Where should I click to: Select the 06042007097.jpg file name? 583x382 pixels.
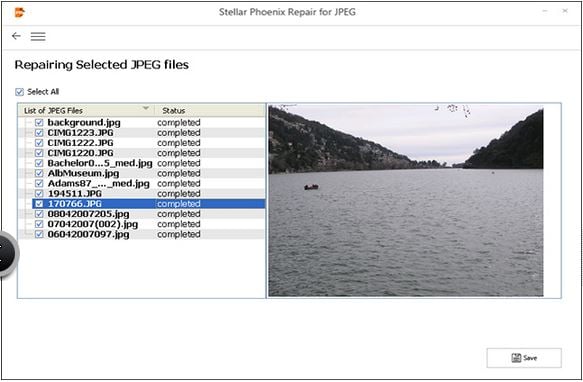point(88,234)
